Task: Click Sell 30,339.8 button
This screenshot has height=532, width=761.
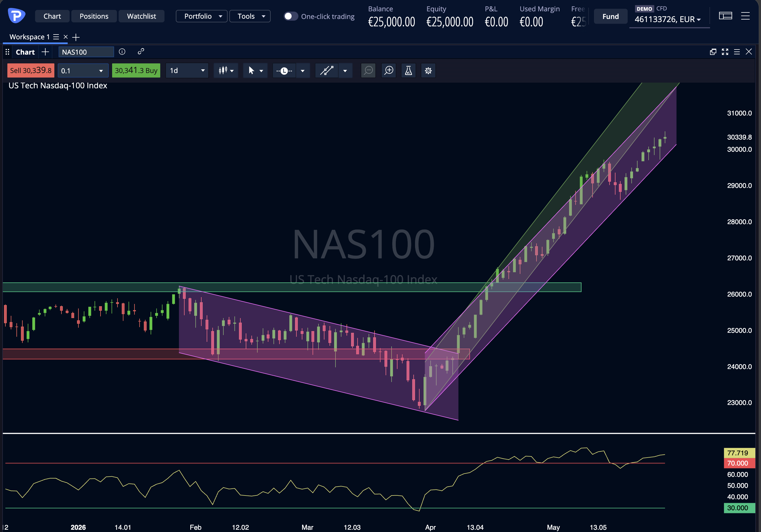Action: (31, 70)
